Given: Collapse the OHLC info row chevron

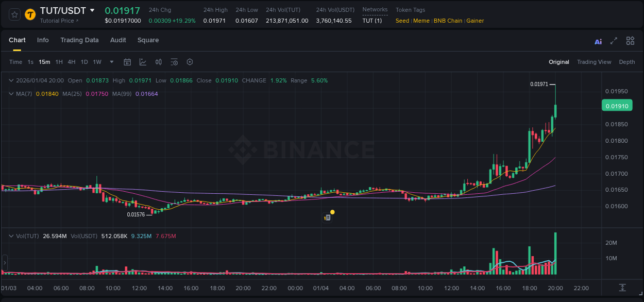Looking at the screenshot, I should click(x=11, y=80).
